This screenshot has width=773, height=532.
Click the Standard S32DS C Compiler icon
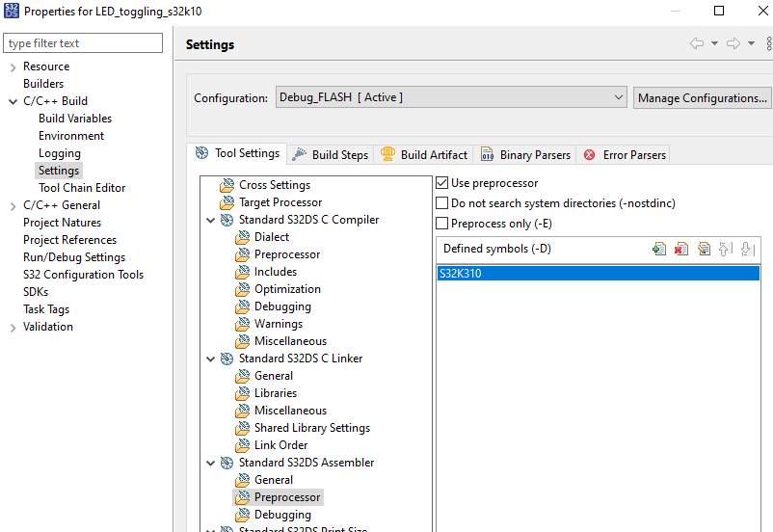pyautogui.click(x=227, y=220)
